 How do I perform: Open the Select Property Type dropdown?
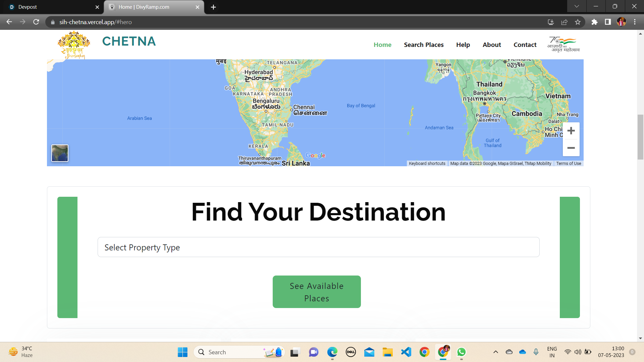[x=318, y=247]
